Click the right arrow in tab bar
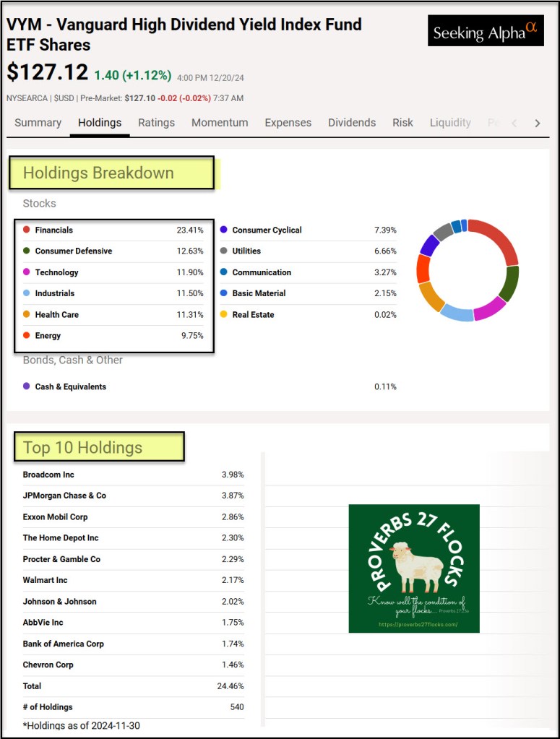560x739 pixels. pos(537,124)
